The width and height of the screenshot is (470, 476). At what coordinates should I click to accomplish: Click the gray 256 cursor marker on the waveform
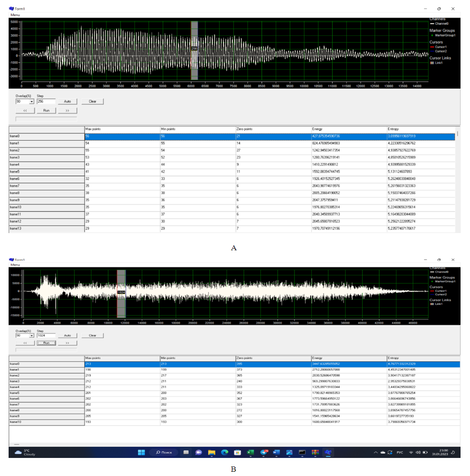pyautogui.click(x=194, y=49)
